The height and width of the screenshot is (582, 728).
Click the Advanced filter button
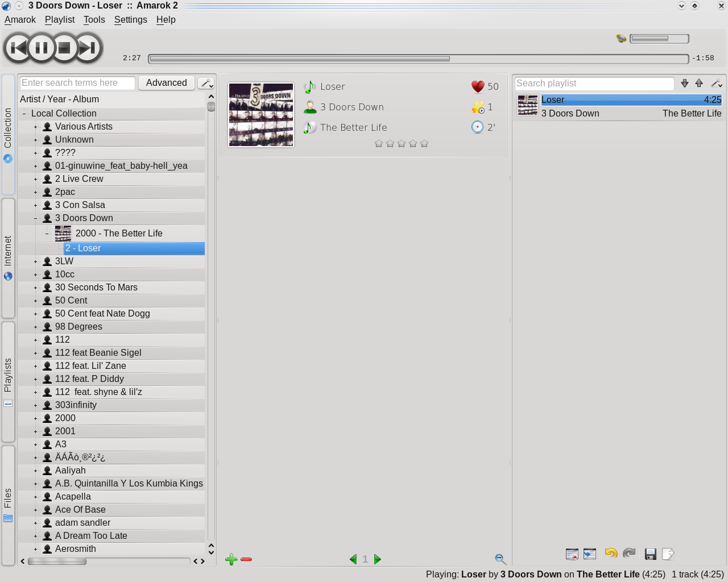167,83
